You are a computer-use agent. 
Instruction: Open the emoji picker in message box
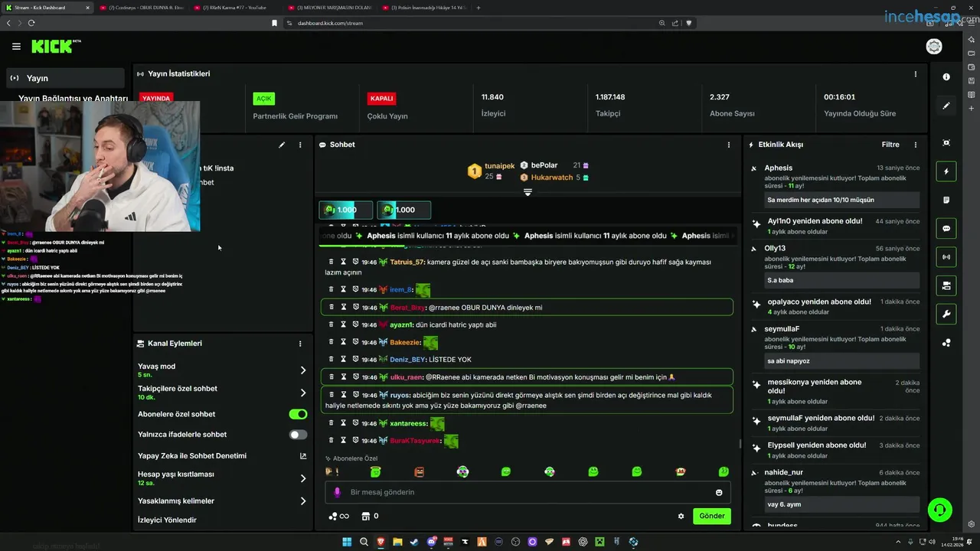719,492
